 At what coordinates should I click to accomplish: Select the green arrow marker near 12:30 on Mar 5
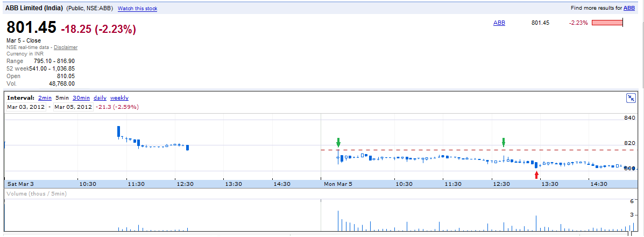coord(504,142)
